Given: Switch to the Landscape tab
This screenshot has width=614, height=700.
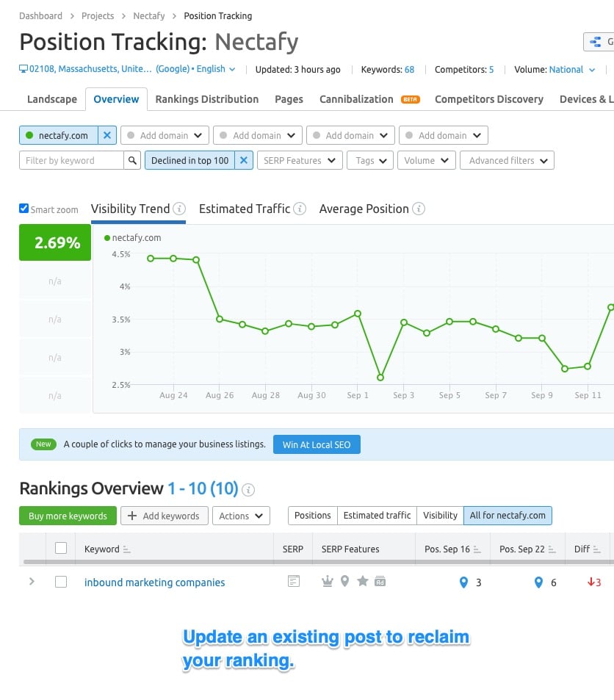Looking at the screenshot, I should (x=52, y=99).
